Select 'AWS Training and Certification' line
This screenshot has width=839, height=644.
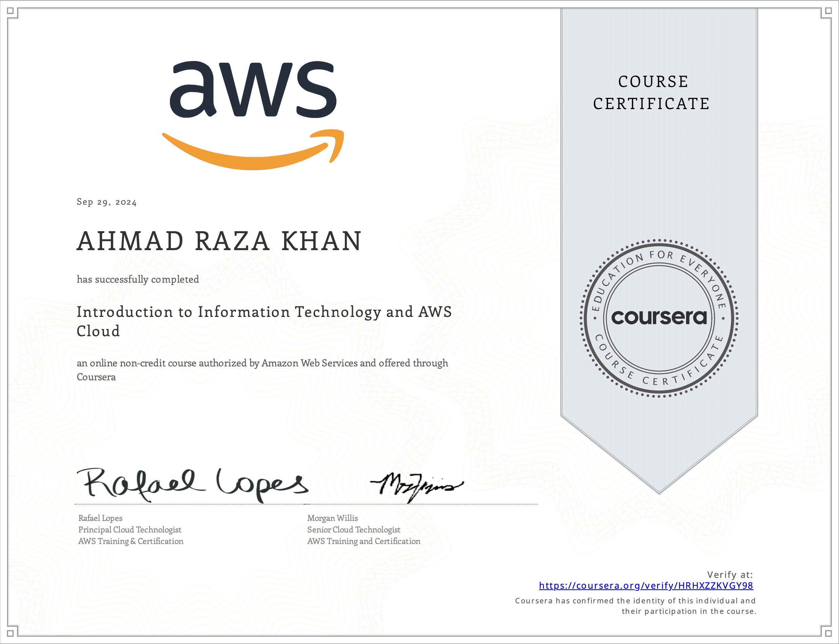coord(364,541)
